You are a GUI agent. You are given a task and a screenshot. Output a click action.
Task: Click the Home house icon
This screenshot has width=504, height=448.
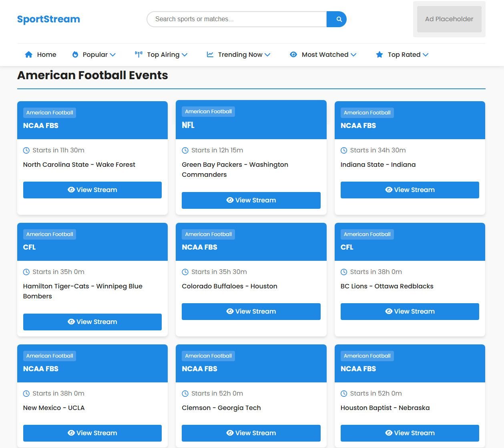click(29, 54)
